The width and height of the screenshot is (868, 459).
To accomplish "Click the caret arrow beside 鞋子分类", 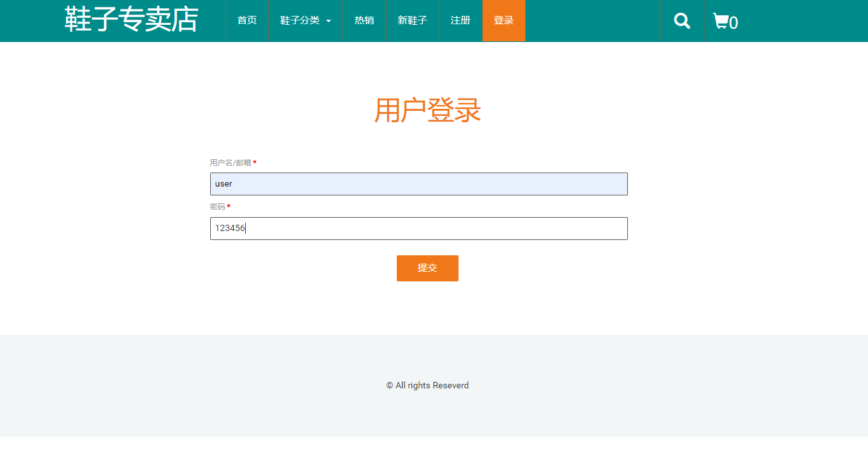I will click(329, 21).
